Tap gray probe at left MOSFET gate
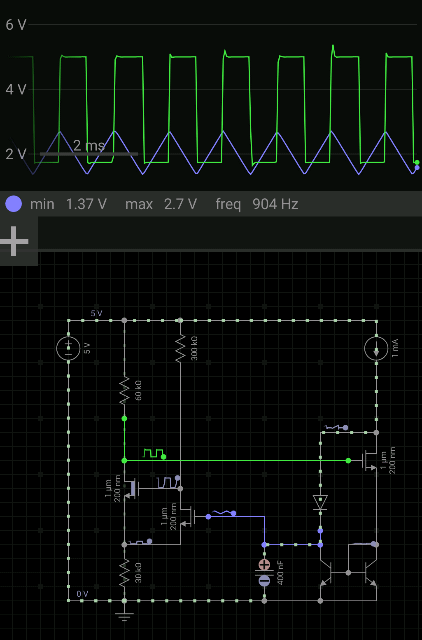This screenshot has width=422, height=640. click(x=168, y=482)
